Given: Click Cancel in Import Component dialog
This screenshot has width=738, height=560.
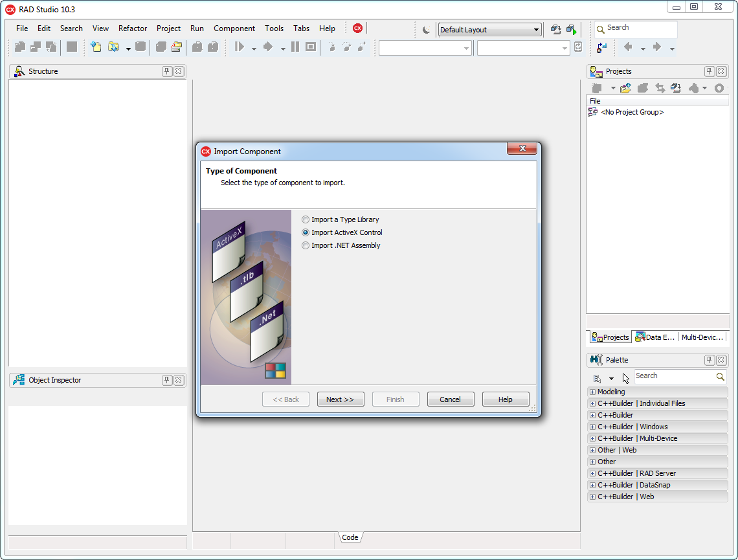Looking at the screenshot, I should pyautogui.click(x=451, y=399).
